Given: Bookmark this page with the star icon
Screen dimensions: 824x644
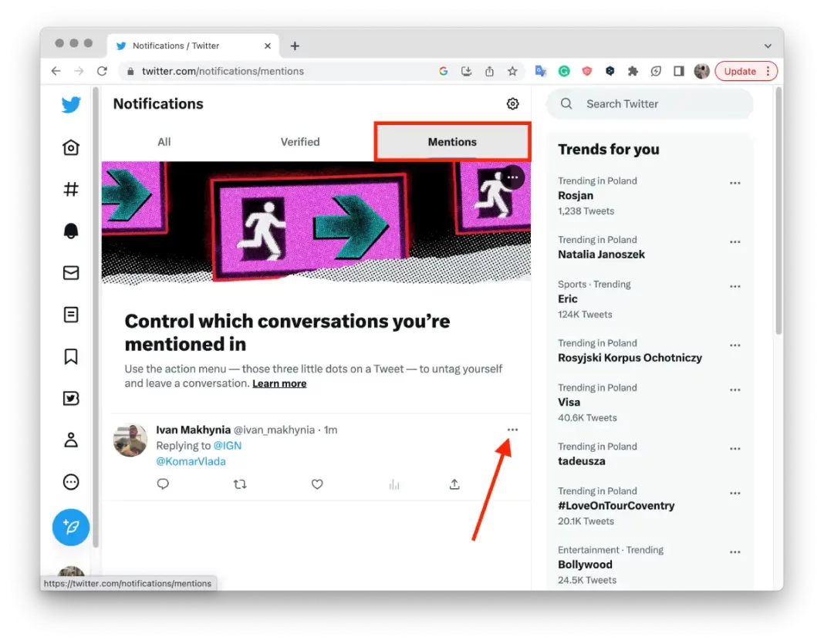Looking at the screenshot, I should point(512,71).
